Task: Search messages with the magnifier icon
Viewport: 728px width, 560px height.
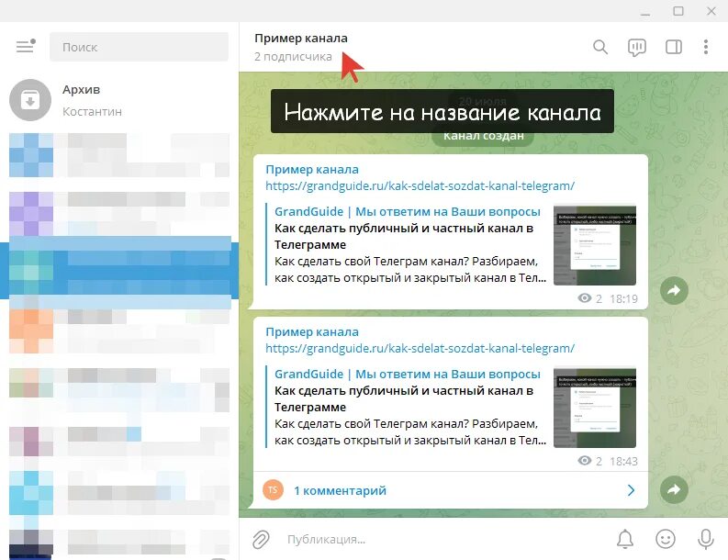Action: (x=600, y=47)
